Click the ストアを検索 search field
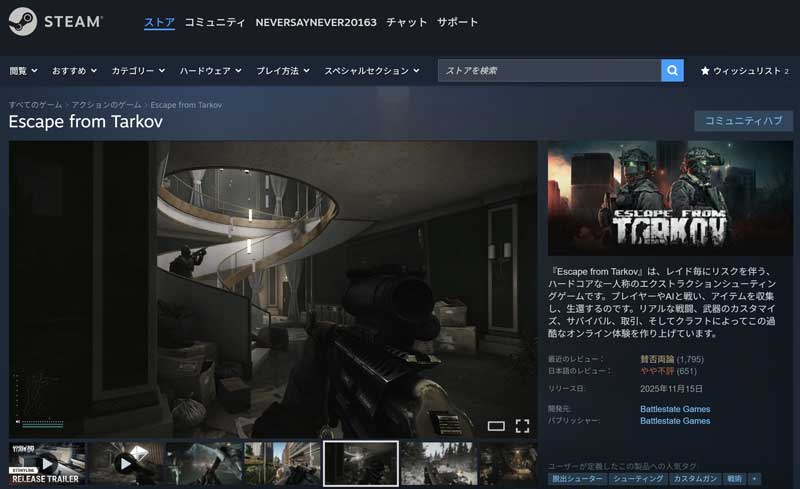Image resolution: width=800 pixels, height=489 pixels. pos(549,70)
